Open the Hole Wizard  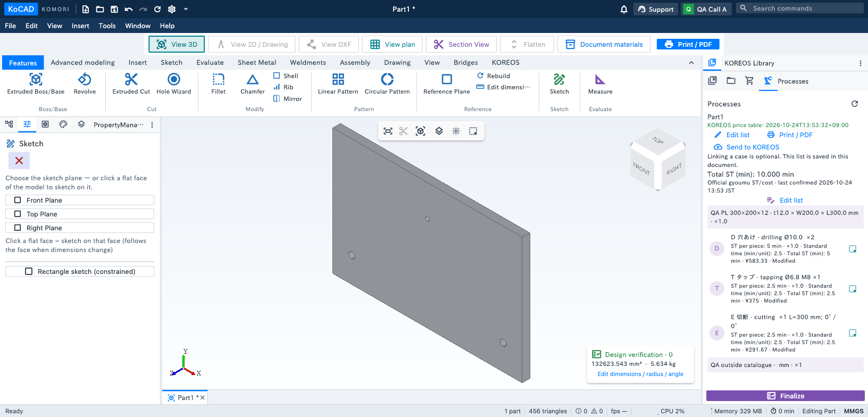pos(173,84)
